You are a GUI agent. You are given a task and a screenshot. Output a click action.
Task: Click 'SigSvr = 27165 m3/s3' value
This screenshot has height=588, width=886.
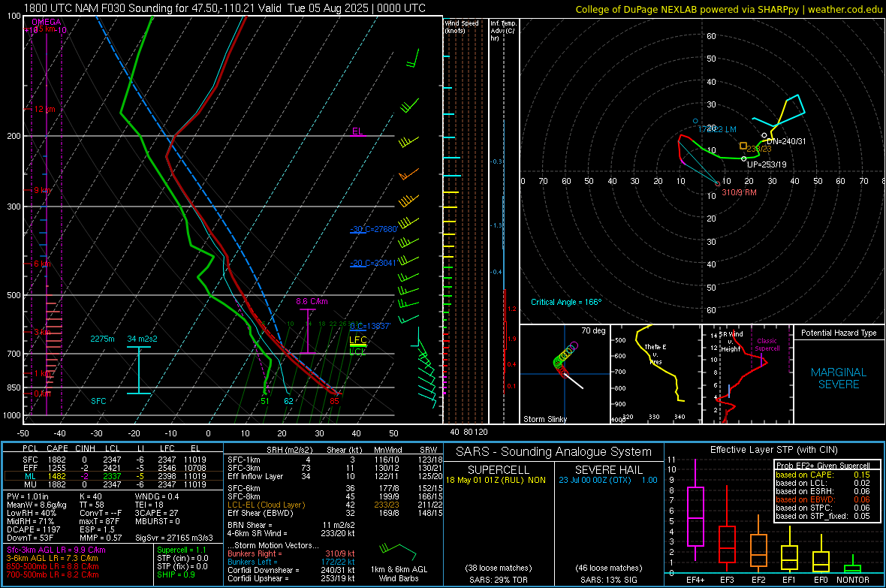[x=174, y=538]
